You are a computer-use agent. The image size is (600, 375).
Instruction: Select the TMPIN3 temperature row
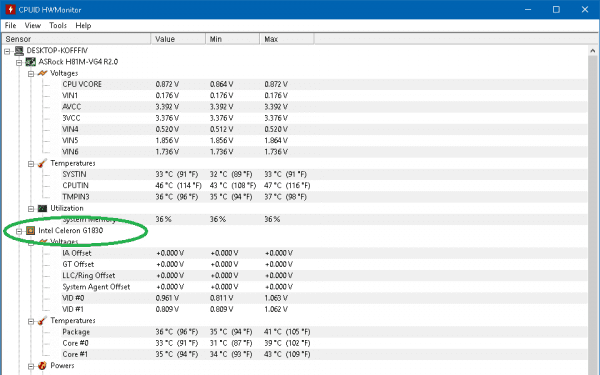[324, 197]
